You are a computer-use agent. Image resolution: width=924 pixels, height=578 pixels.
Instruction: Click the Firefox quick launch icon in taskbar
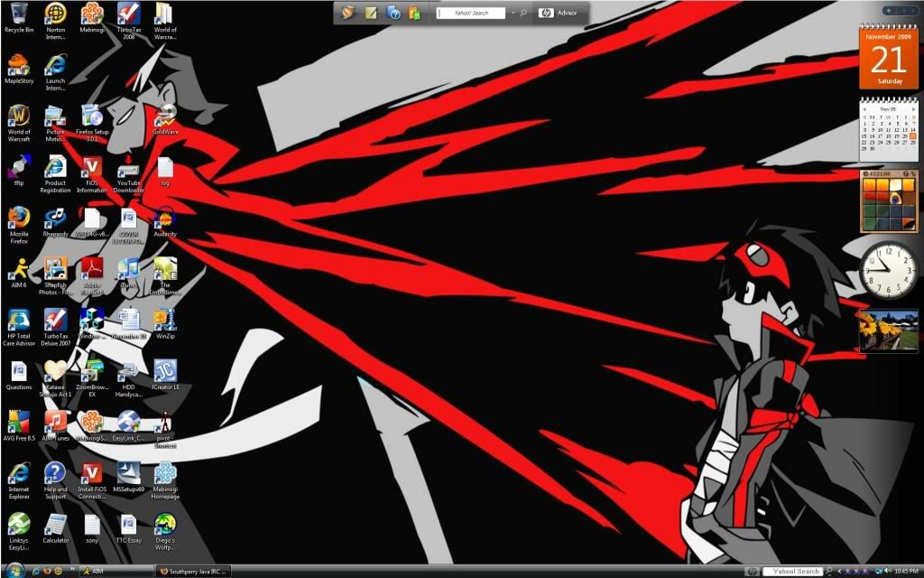click(47, 571)
